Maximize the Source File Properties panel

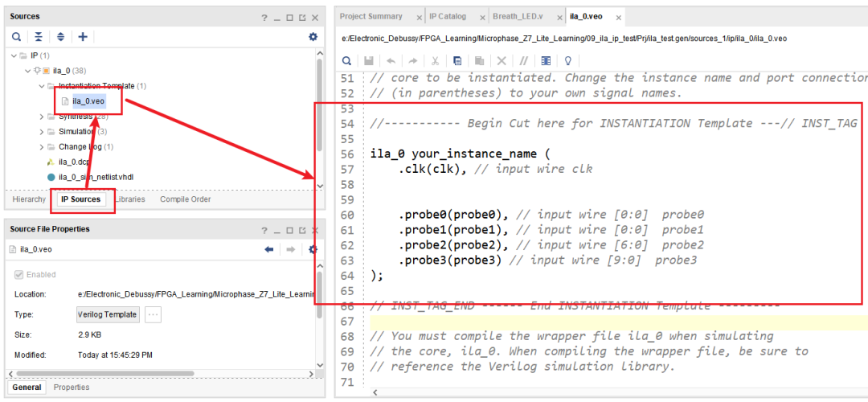point(289,230)
